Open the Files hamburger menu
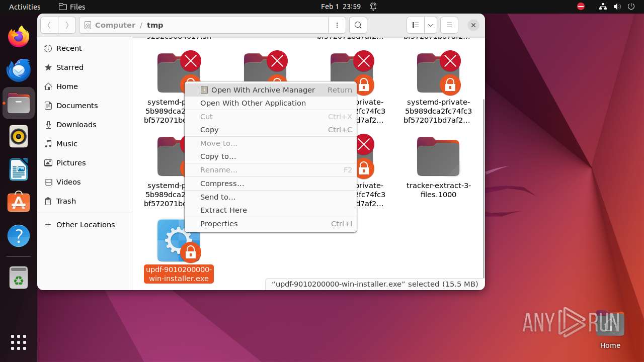 coord(449,25)
